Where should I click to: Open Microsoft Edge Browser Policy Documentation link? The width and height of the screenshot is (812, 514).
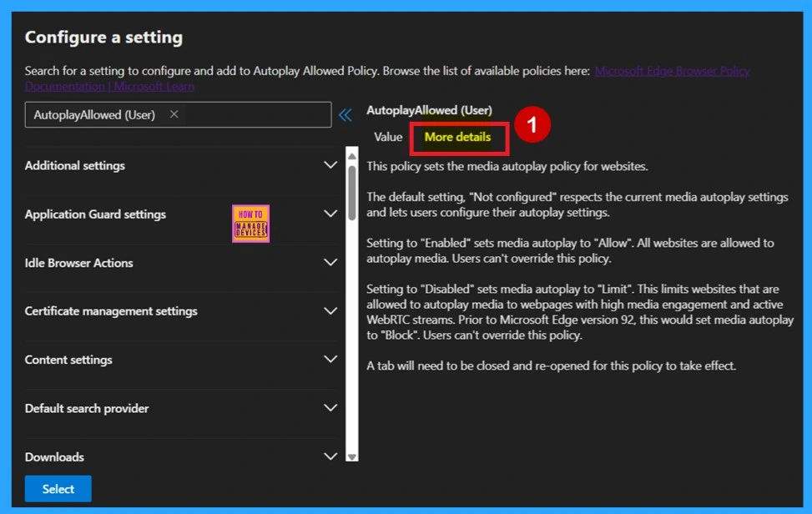672,71
